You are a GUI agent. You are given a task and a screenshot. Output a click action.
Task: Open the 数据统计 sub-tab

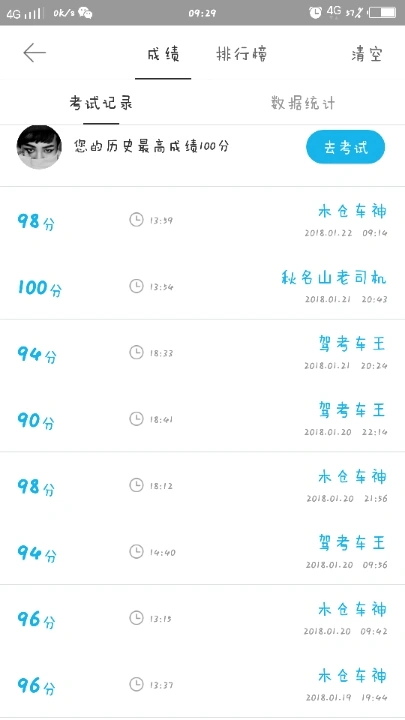click(x=303, y=103)
